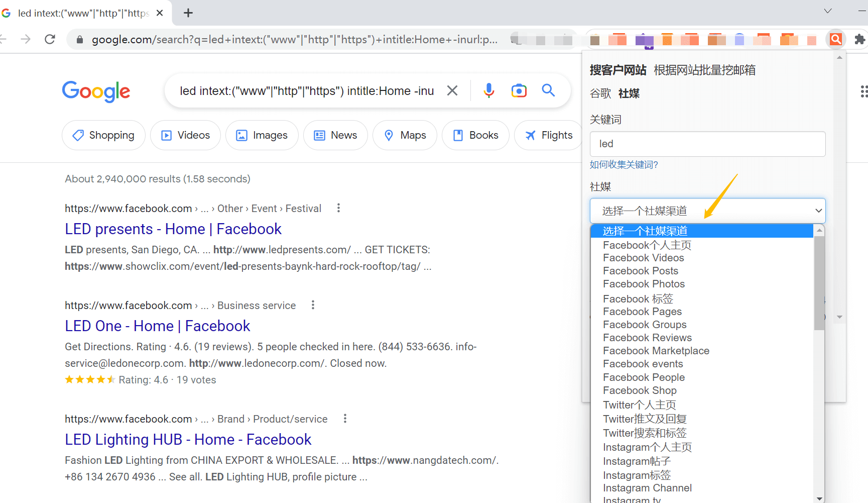868x503 pixels.
Task: Click the dropdown list scroll-up arrow
Action: click(x=819, y=230)
